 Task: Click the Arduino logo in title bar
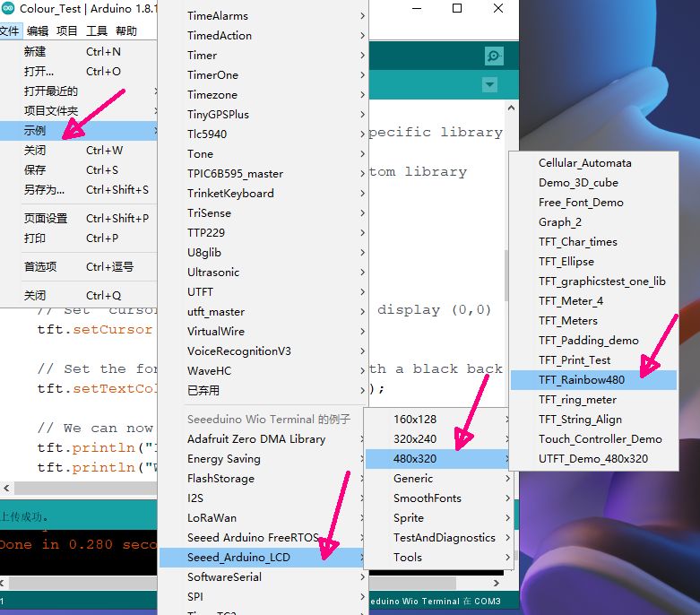[8, 8]
